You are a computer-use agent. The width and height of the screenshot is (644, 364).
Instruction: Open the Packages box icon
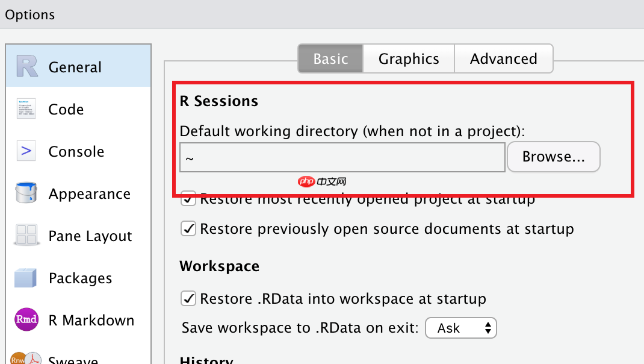pyautogui.click(x=25, y=278)
